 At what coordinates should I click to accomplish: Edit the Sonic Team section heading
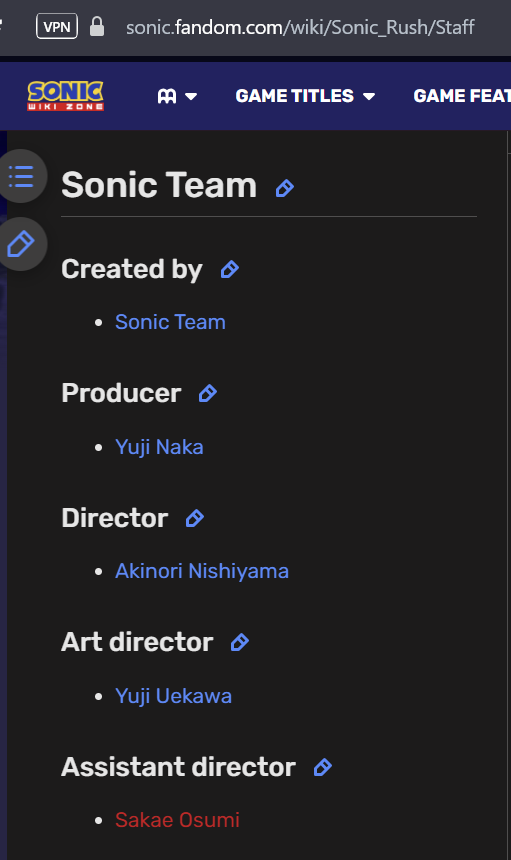click(x=285, y=188)
